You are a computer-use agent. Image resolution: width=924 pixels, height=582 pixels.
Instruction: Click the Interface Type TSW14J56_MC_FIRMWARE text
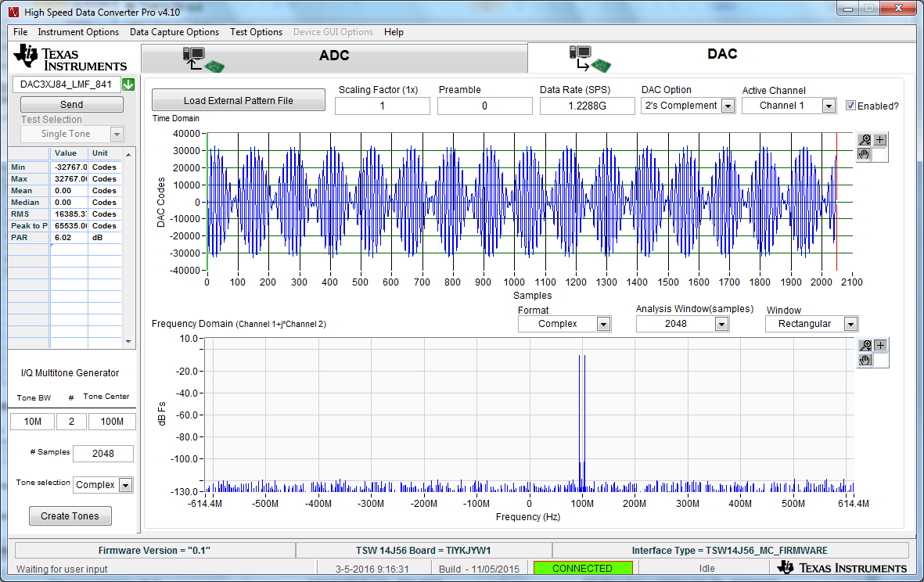click(x=729, y=550)
